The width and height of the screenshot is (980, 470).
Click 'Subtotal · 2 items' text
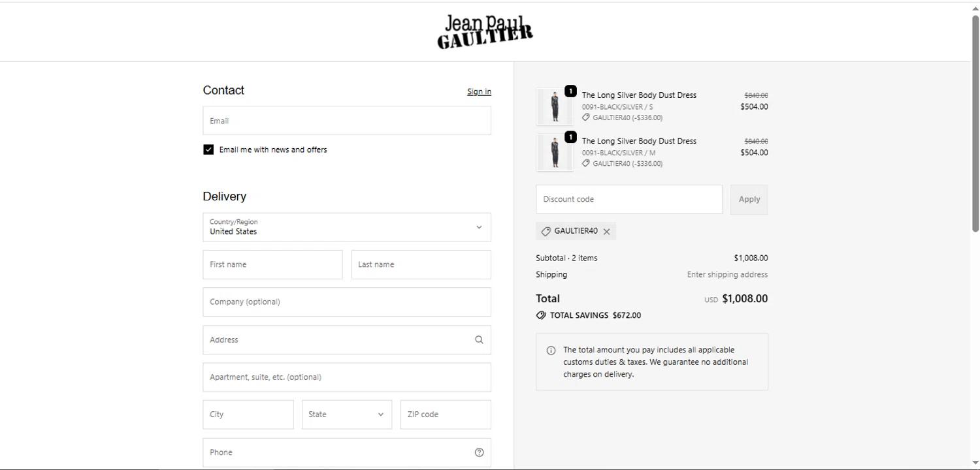(566, 258)
